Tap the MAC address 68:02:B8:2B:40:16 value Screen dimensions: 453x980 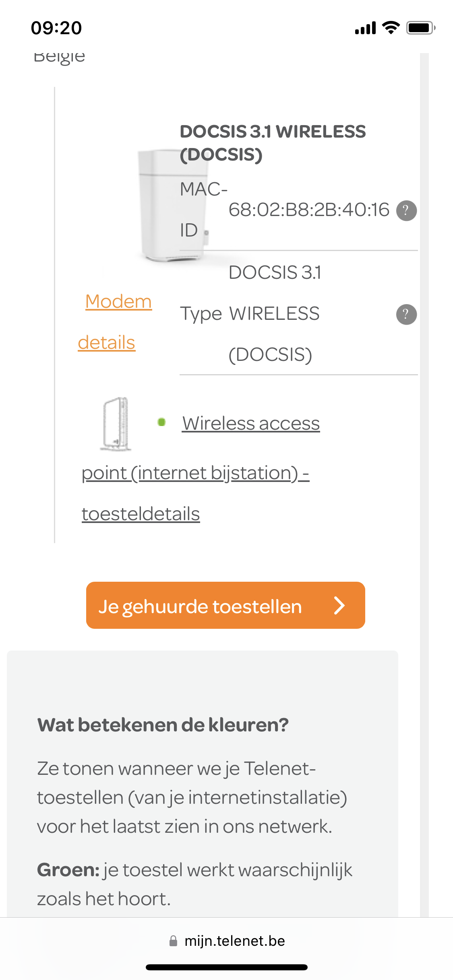coord(309,210)
